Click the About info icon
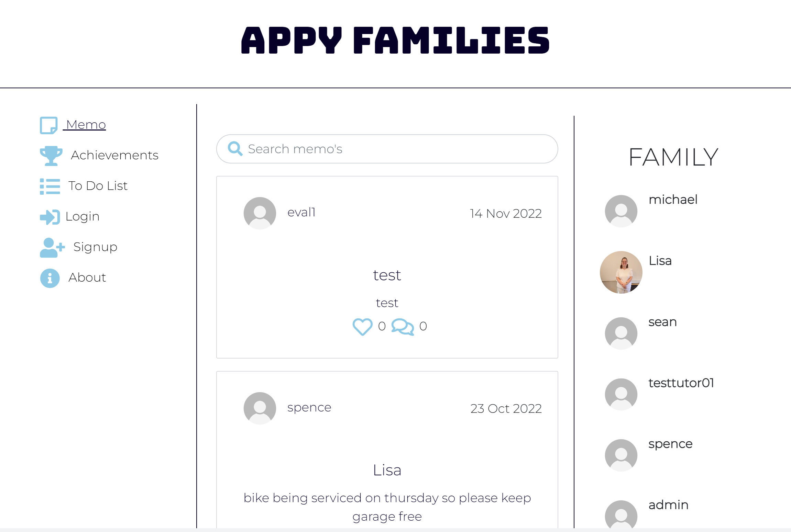This screenshot has width=791, height=532. pyautogui.click(x=50, y=278)
